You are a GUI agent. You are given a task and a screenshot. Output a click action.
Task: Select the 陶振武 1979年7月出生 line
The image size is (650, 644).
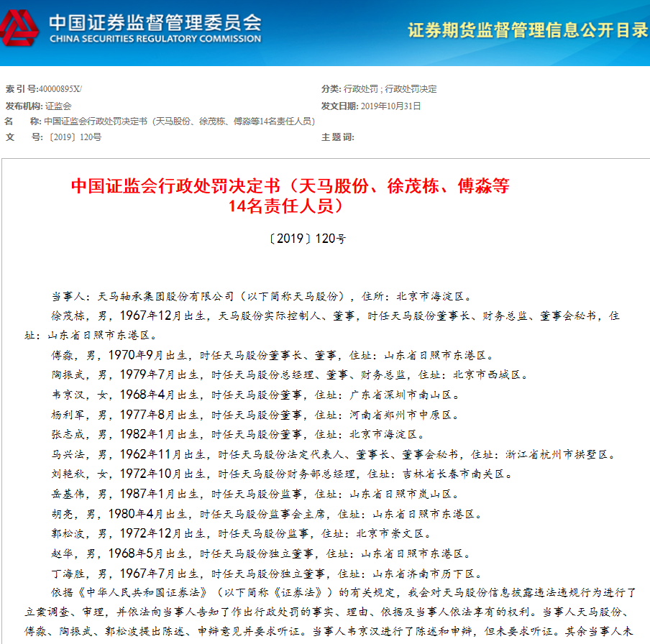(290, 375)
